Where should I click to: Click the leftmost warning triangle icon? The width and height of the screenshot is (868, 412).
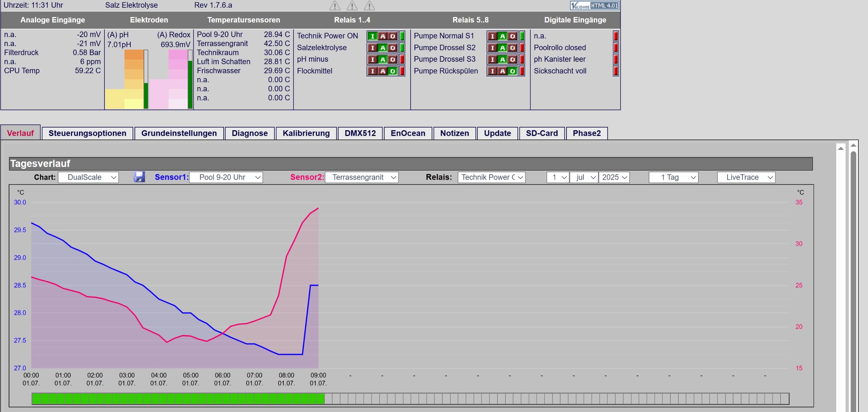335,5
